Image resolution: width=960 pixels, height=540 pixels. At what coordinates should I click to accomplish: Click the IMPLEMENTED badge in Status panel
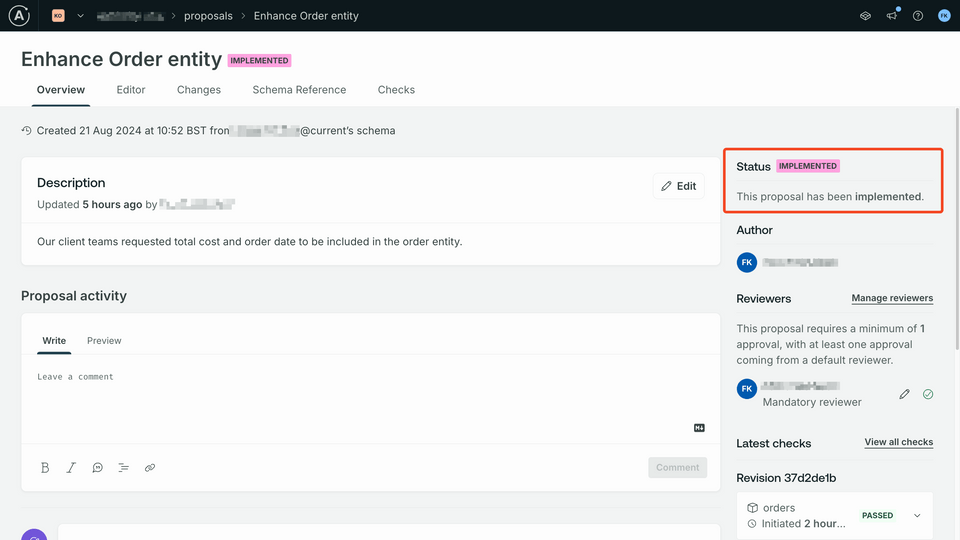click(x=808, y=166)
